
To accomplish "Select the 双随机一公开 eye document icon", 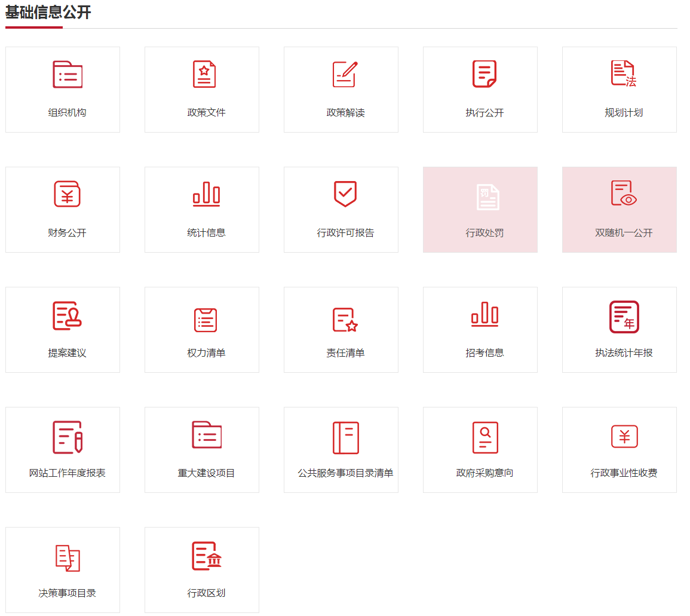I will click(x=624, y=195).
